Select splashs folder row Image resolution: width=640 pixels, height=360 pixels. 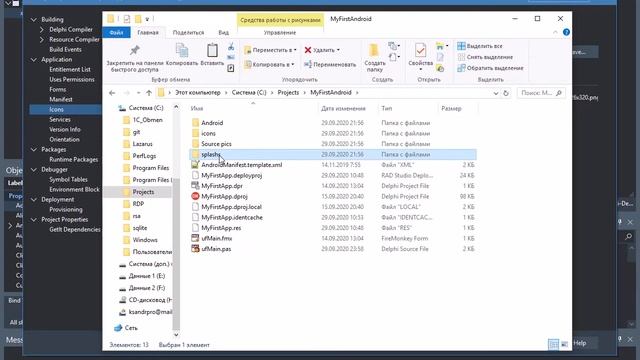(x=333, y=154)
